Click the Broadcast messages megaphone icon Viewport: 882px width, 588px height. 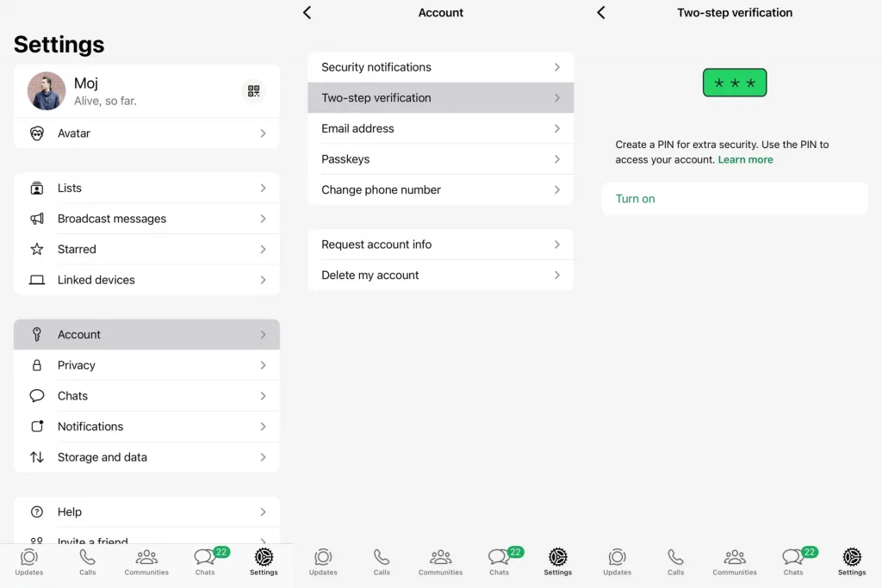(x=37, y=219)
